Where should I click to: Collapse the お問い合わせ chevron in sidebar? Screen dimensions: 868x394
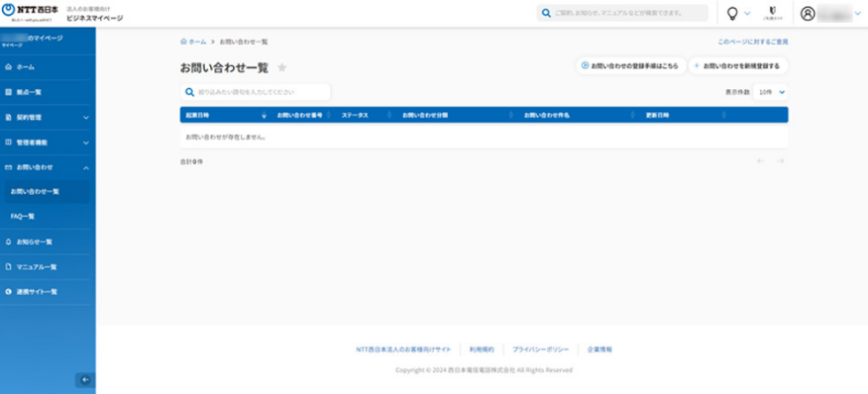tap(86, 167)
